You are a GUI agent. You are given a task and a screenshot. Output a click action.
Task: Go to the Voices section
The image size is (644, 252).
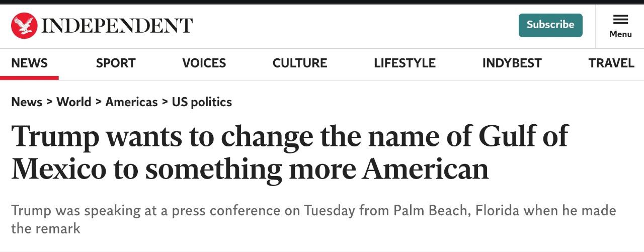tap(204, 63)
